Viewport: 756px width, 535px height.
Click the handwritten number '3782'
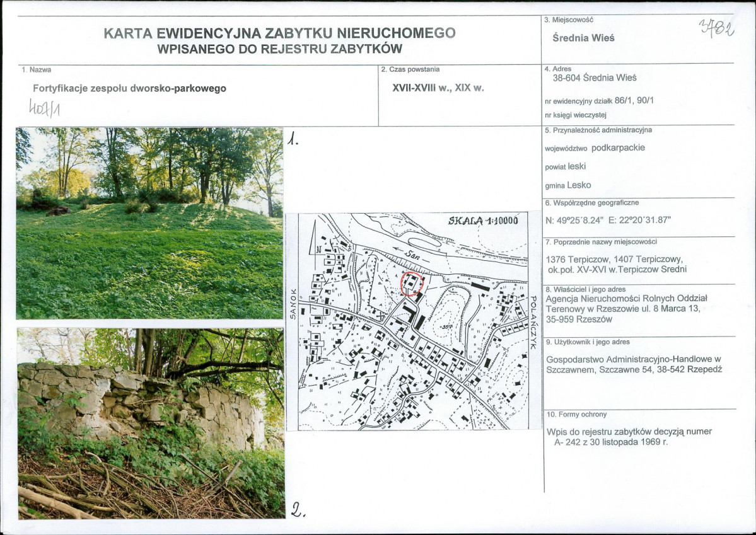(717, 28)
